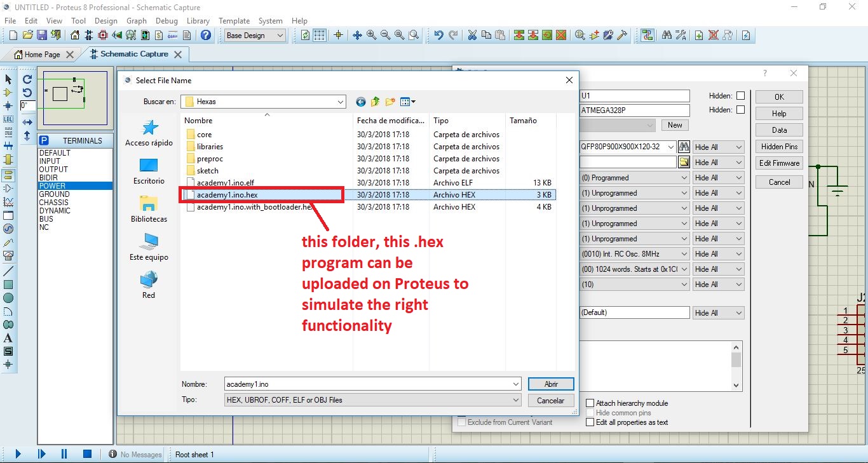The height and width of the screenshot is (463, 868).
Task: Click the Rotate Anti-Clockwise icon
Action: point(27,93)
